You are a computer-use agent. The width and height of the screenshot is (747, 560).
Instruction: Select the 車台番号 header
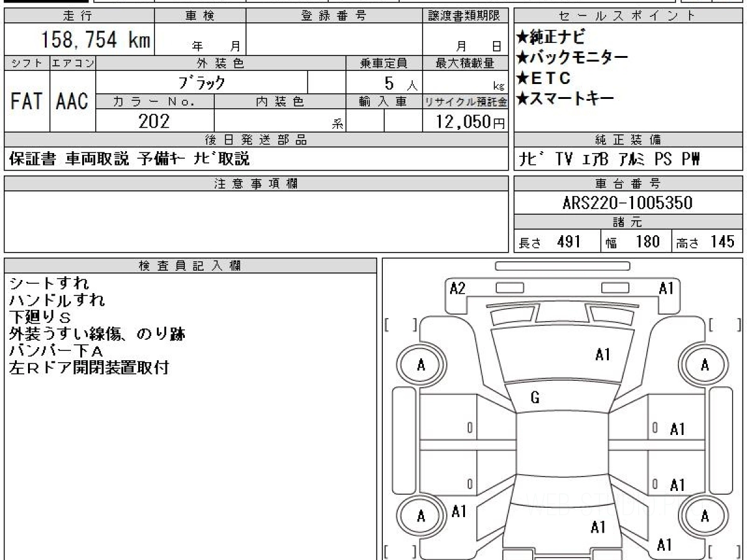pos(628,184)
